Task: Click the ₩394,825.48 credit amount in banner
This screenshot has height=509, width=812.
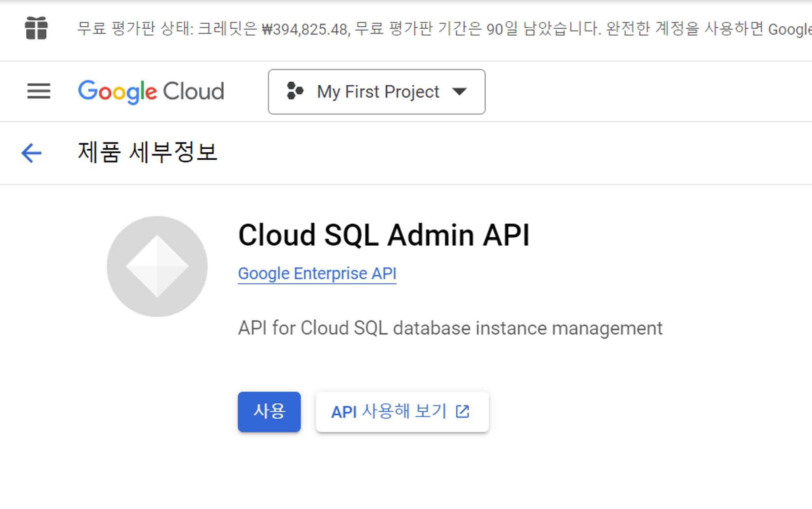Action: (305, 29)
